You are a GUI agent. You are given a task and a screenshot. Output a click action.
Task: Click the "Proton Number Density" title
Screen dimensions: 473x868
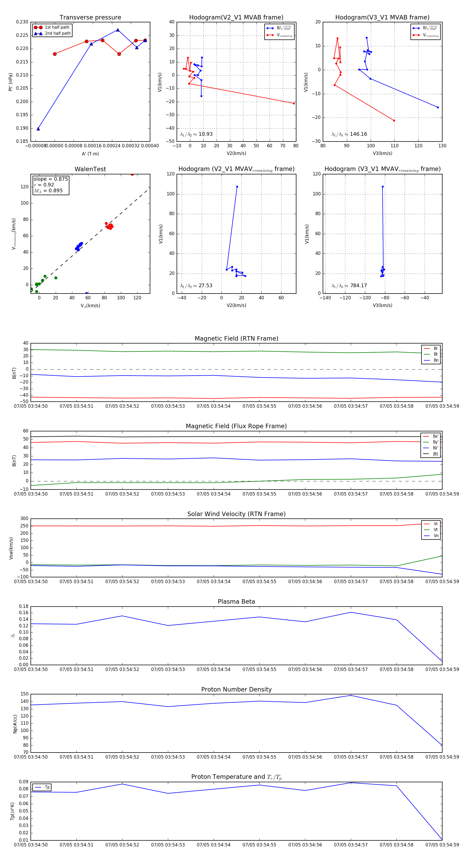tap(236, 689)
